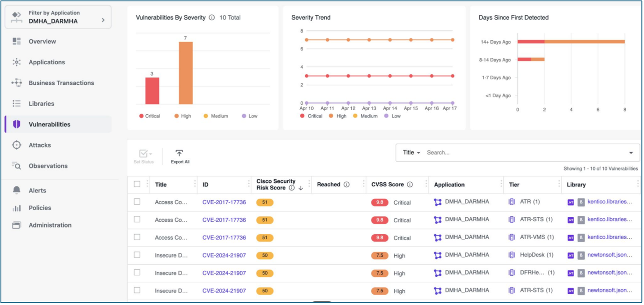Image resolution: width=644 pixels, height=305 pixels.
Task: Select the checkbox for HelpDesk tier row
Action: (137, 255)
